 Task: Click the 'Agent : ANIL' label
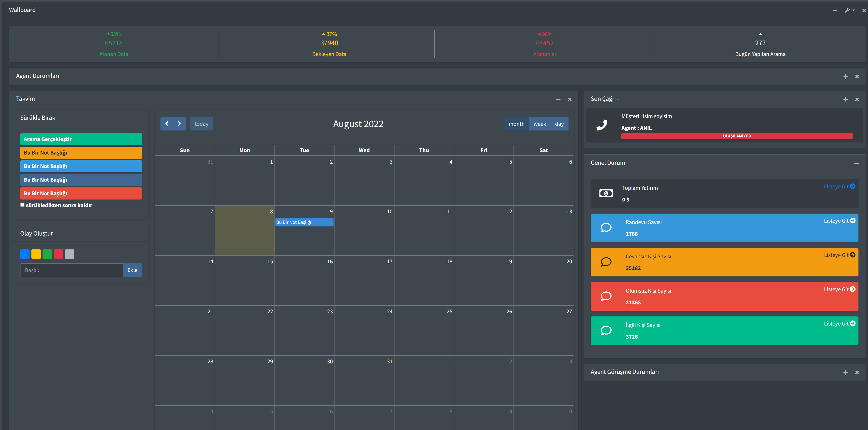pyautogui.click(x=636, y=128)
